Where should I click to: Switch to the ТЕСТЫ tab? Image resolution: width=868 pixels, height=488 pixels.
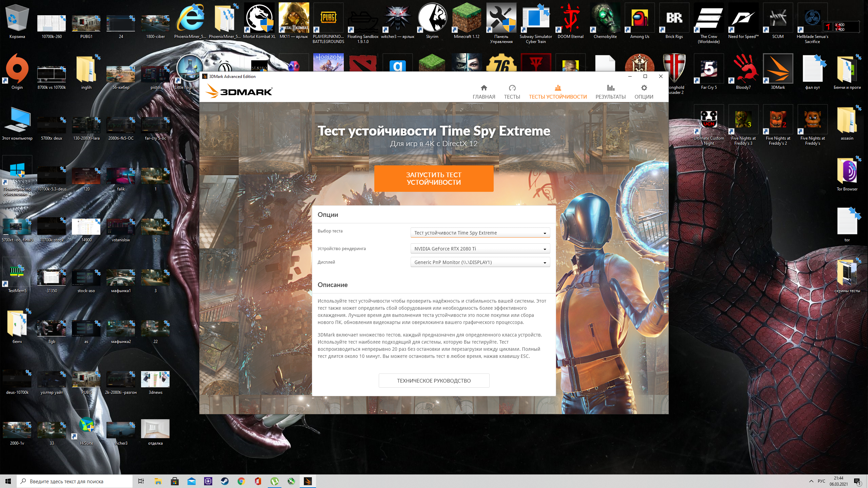tap(512, 92)
